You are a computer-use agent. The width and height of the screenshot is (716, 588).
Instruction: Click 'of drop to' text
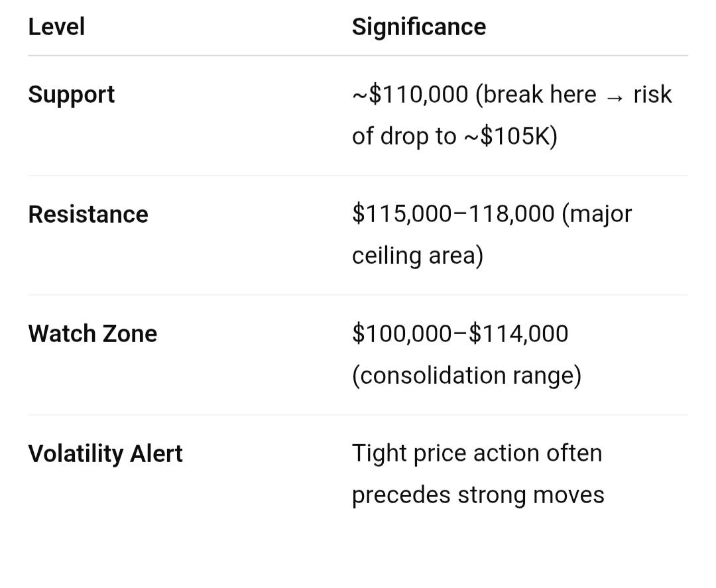(404, 136)
